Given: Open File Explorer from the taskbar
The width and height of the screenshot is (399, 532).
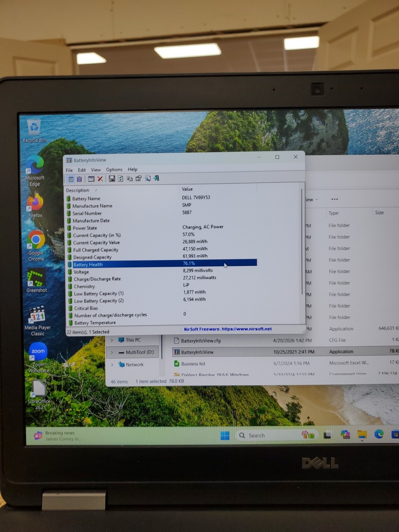Looking at the screenshot, I should [362, 434].
